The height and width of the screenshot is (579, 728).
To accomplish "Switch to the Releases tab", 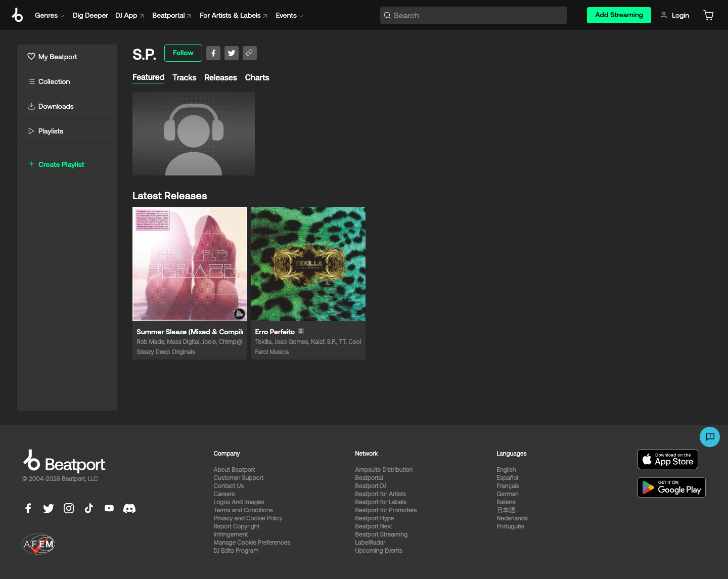I will (x=220, y=77).
